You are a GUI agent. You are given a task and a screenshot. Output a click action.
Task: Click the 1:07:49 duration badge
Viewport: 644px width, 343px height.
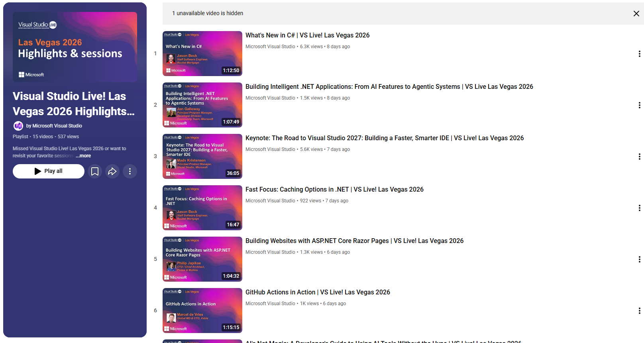point(231,122)
